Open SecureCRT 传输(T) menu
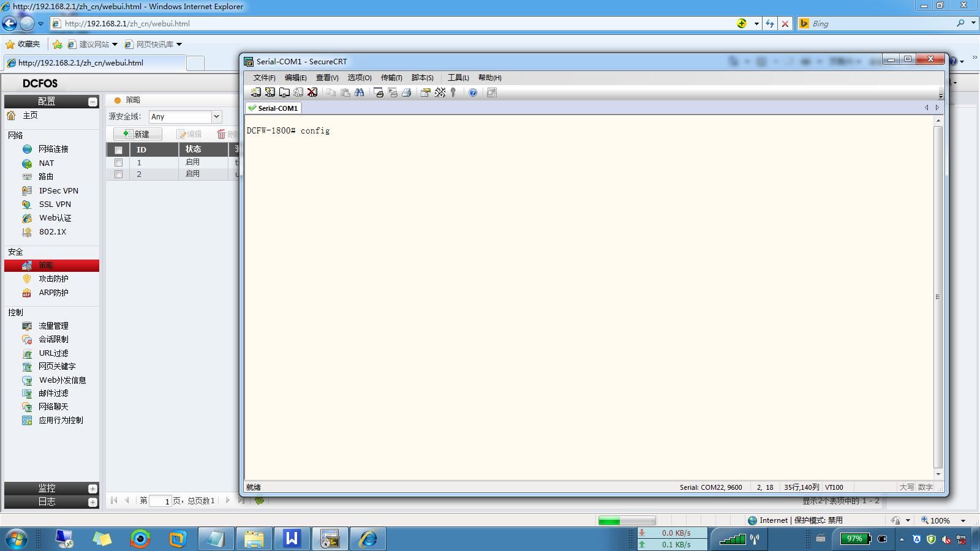Viewport: 980px width, 551px height. 391,78
